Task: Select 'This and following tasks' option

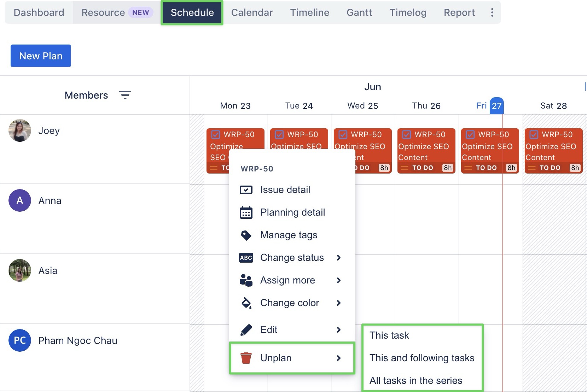Action: [422, 358]
